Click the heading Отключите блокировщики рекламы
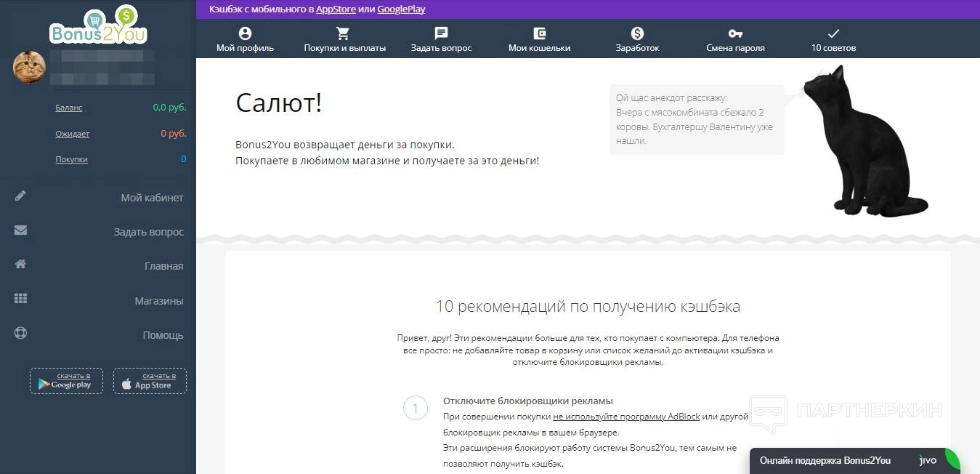The width and height of the screenshot is (980, 474). point(528,401)
